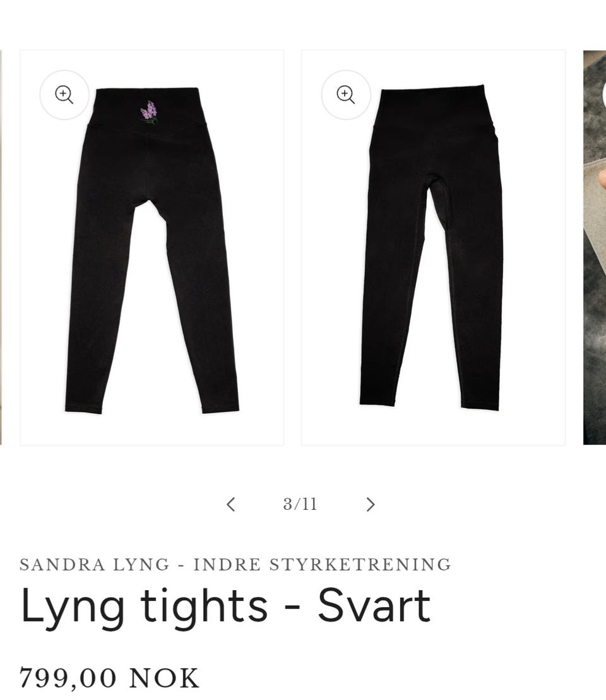
Task: Select the cropped image strip at left edge
Action: 1,248
